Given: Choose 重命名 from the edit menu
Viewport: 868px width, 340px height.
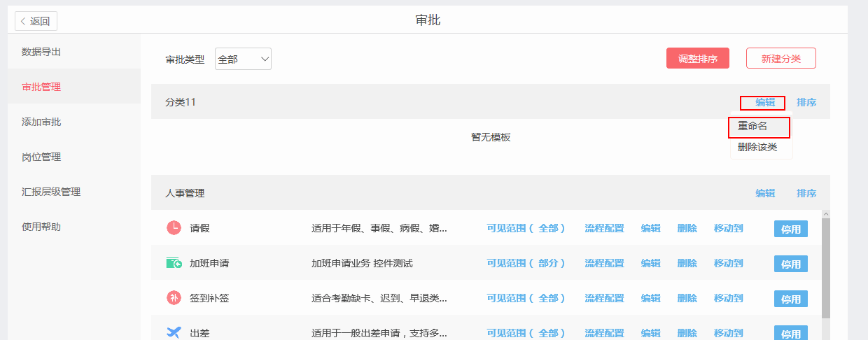Looking at the screenshot, I should 752,127.
